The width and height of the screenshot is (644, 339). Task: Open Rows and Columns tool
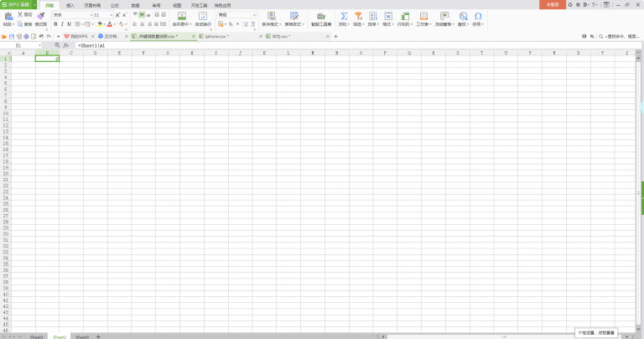click(x=404, y=19)
